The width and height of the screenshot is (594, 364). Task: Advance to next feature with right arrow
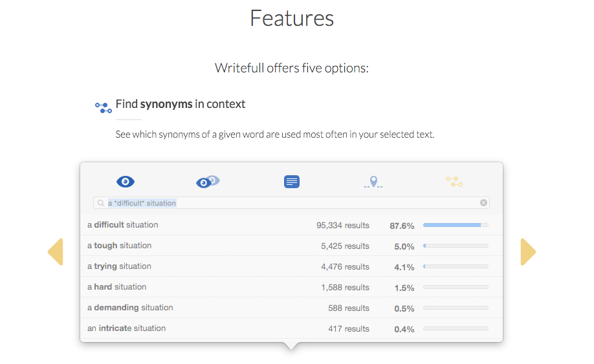click(x=528, y=252)
